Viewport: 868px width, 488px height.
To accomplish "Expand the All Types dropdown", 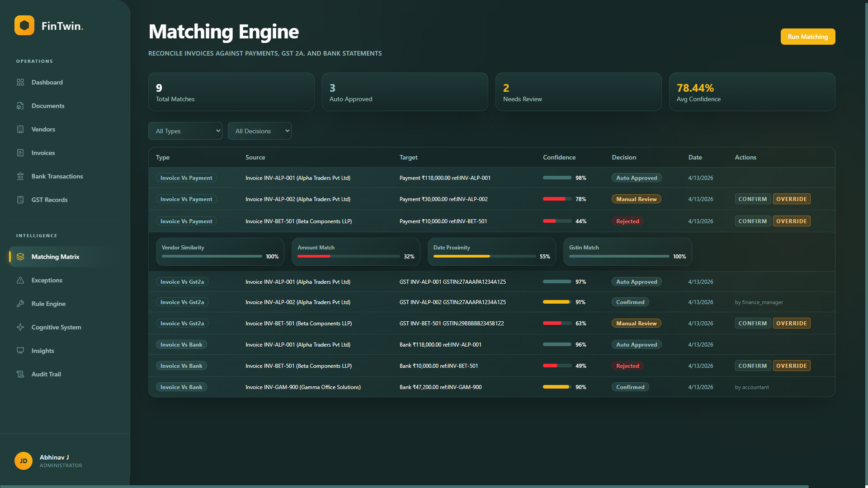I will 185,131.
